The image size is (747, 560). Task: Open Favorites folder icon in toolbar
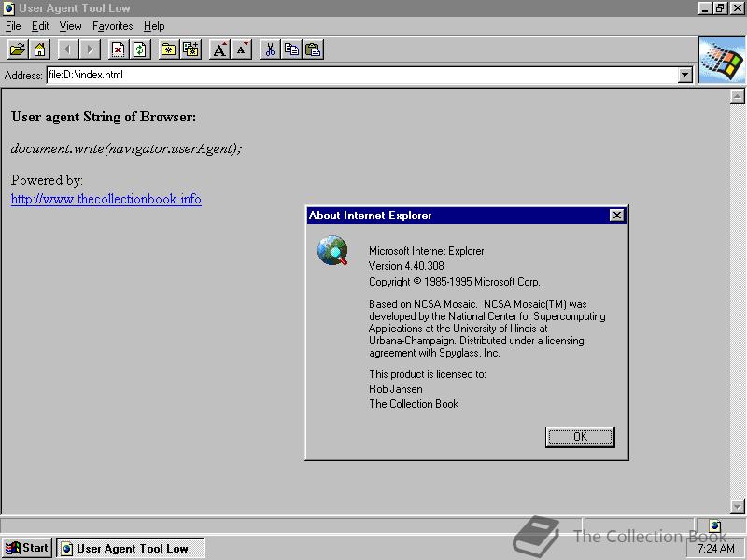click(168, 49)
